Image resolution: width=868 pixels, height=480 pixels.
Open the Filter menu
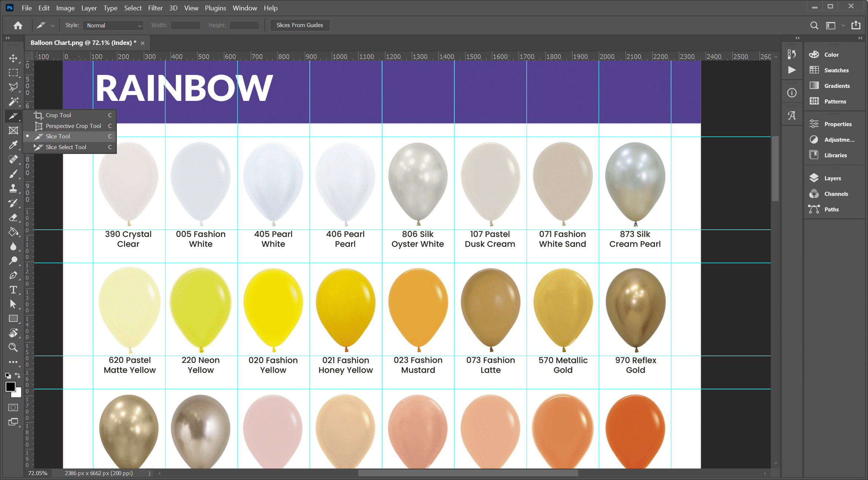pos(155,8)
